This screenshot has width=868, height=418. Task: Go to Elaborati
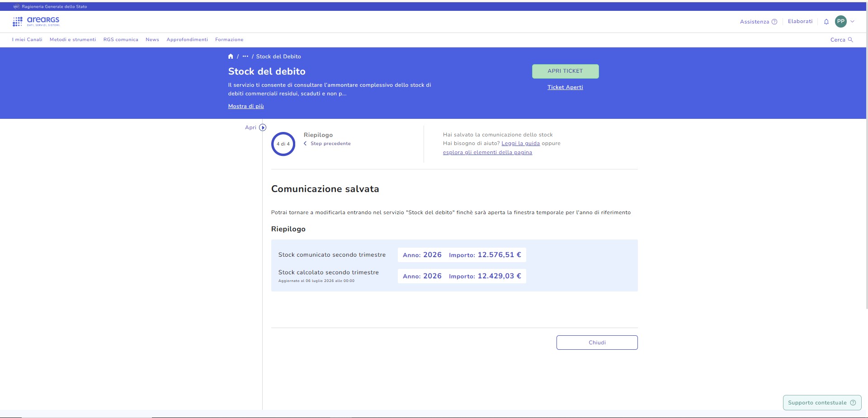(800, 21)
